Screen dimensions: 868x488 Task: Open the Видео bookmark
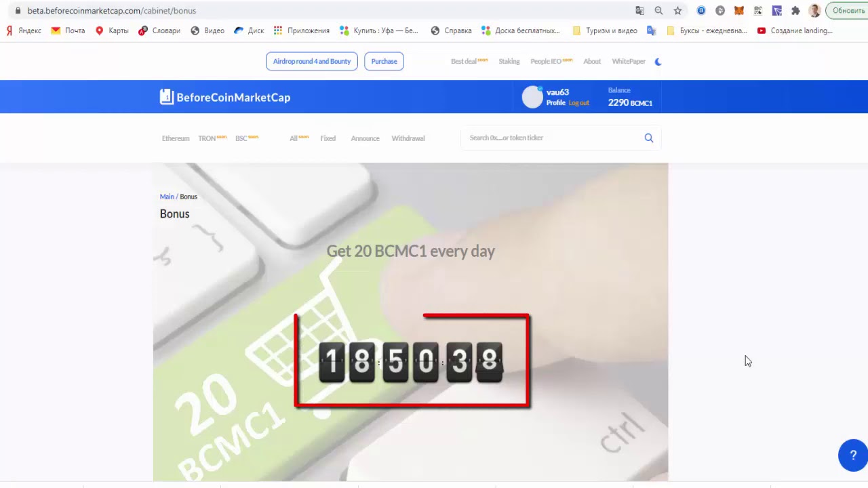click(x=208, y=30)
